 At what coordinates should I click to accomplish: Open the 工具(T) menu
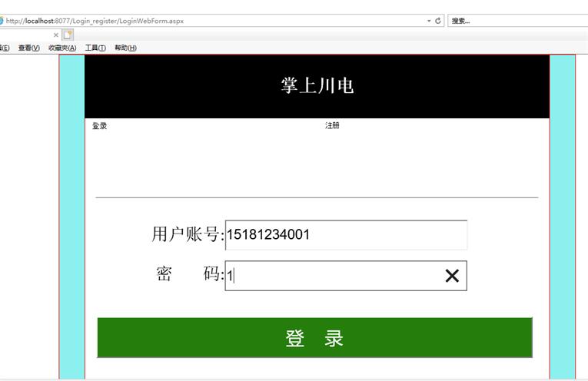coord(95,48)
